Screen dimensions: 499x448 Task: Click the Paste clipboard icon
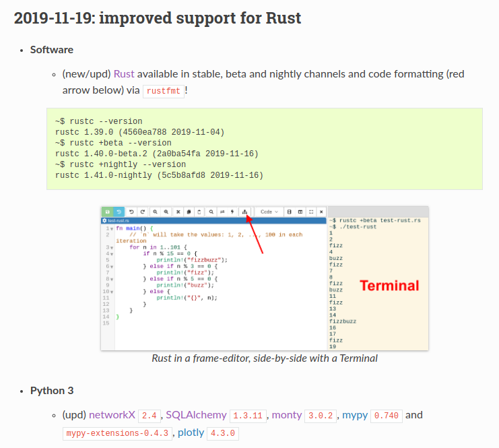pyautogui.click(x=199, y=212)
